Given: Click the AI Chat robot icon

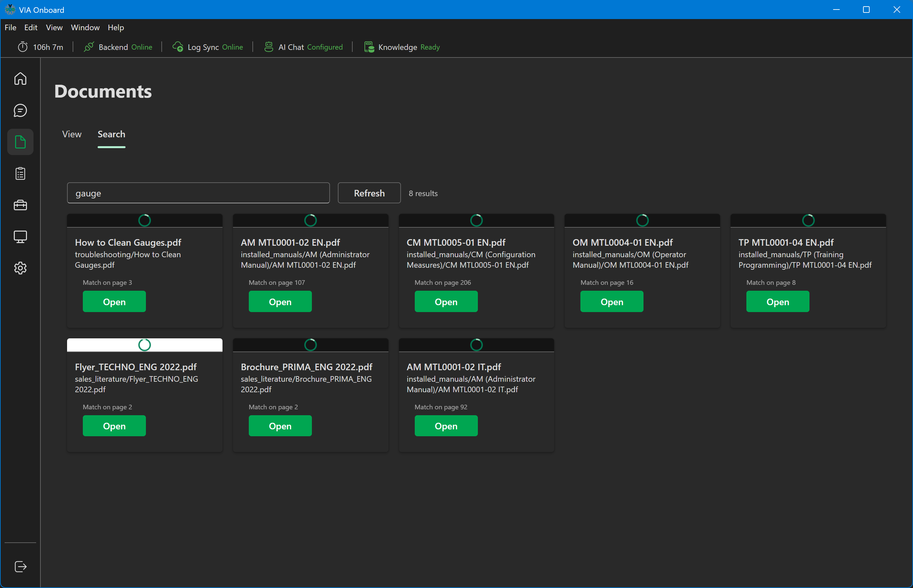Looking at the screenshot, I should (x=269, y=47).
